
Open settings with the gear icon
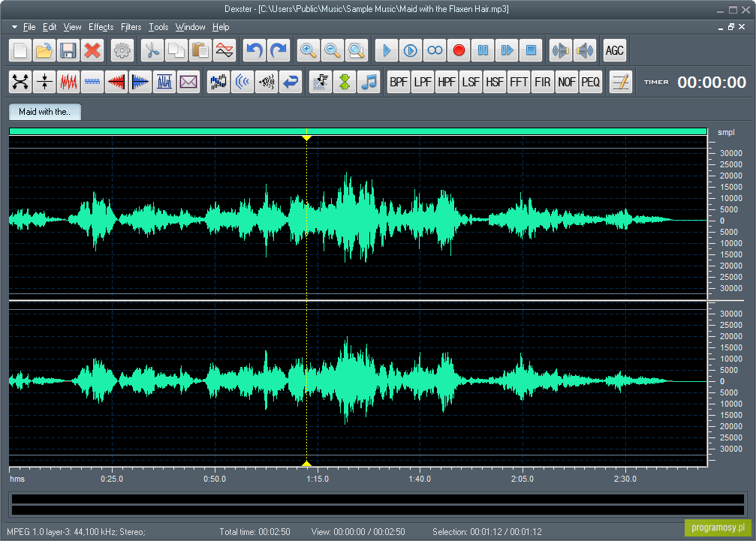tap(122, 50)
